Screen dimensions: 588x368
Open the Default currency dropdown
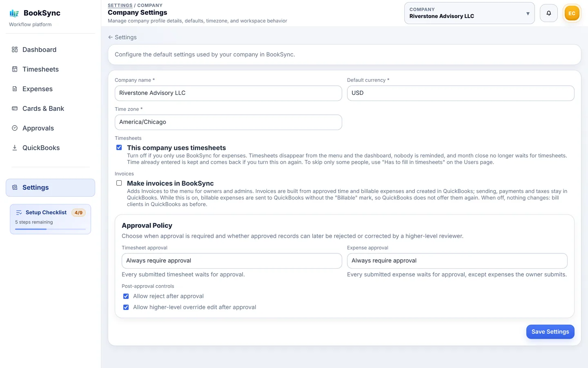(461, 93)
